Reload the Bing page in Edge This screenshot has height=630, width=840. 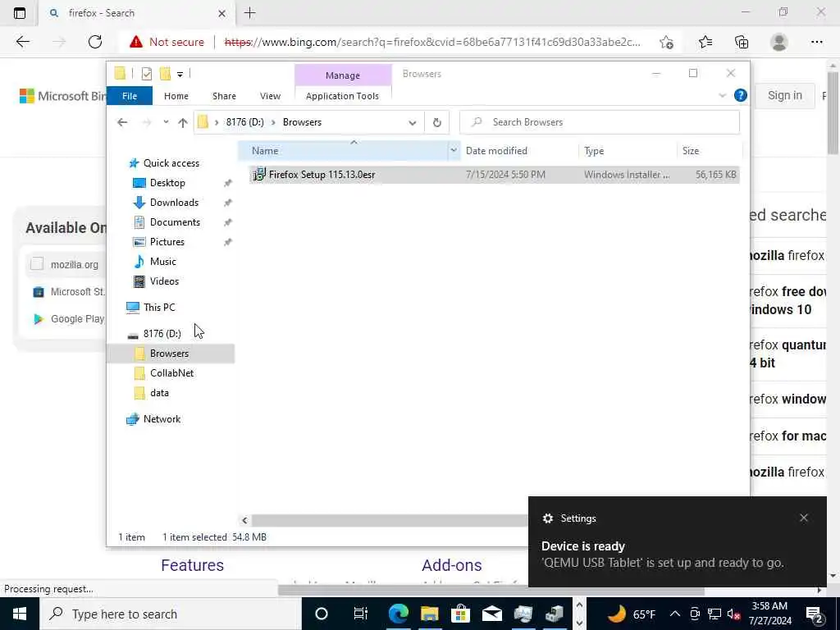[x=95, y=42]
